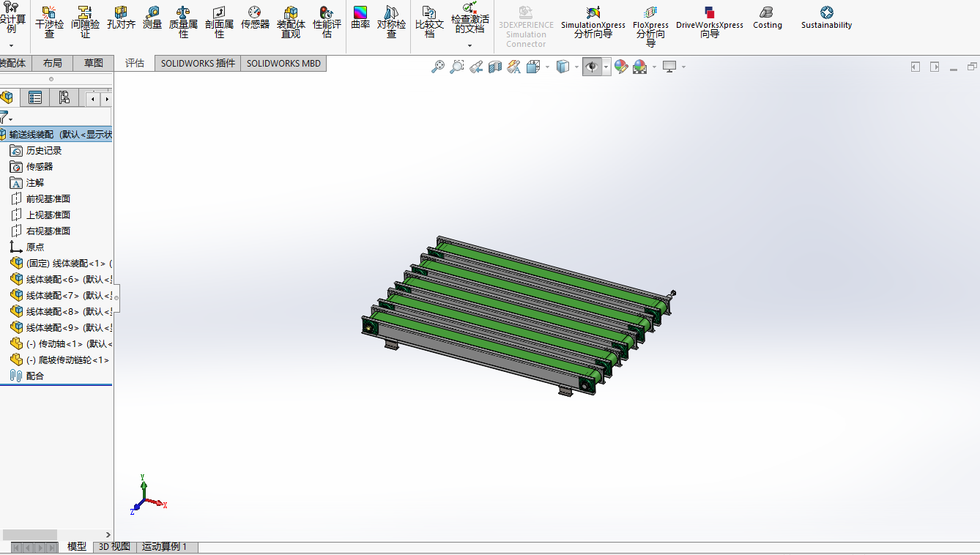Click Zoom to Fit in the view toolbar
The image size is (980, 555).
pyautogui.click(x=438, y=67)
